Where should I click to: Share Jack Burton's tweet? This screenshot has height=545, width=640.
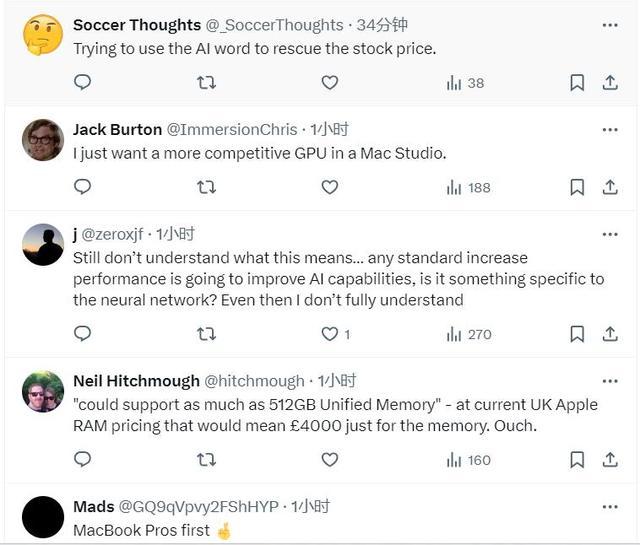(x=610, y=187)
